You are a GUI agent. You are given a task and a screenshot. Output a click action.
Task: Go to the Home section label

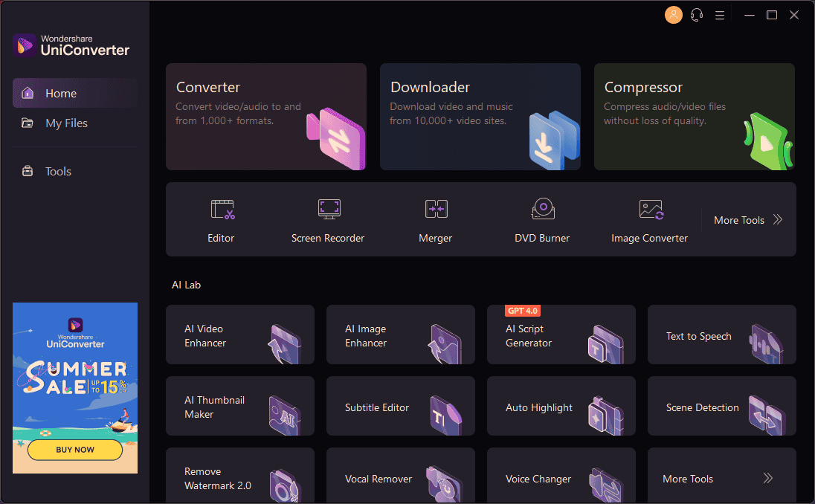[x=61, y=94]
